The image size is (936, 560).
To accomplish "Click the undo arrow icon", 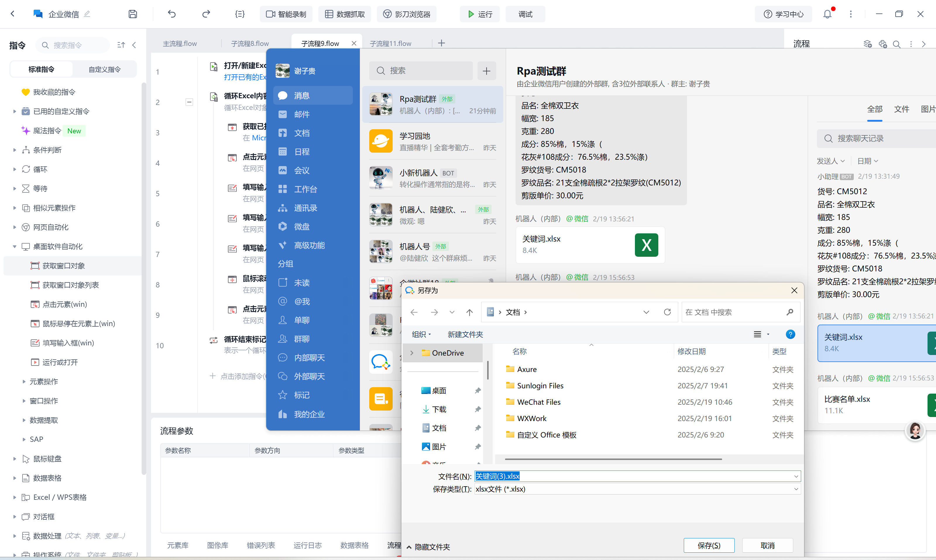I will pos(172,14).
